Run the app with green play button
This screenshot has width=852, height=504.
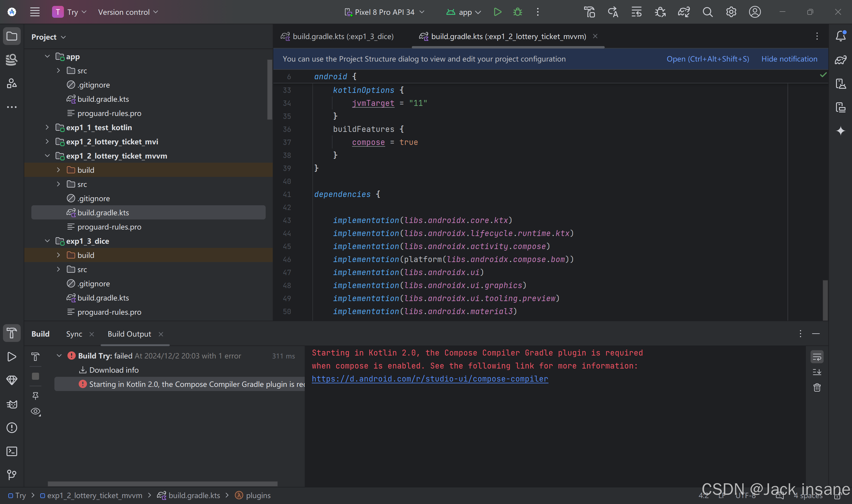(497, 12)
